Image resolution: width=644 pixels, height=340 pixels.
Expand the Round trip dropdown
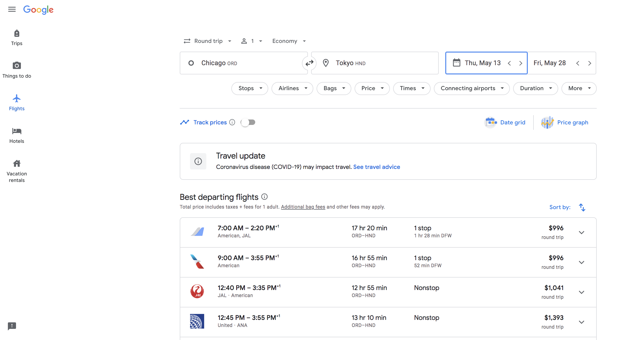[208, 41]
